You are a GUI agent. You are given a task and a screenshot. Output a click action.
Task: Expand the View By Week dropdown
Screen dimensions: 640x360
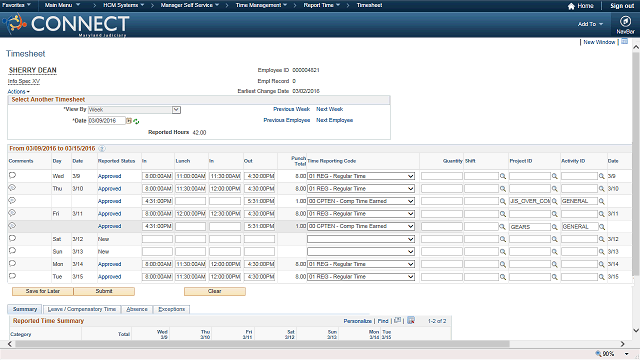[176, 110]
